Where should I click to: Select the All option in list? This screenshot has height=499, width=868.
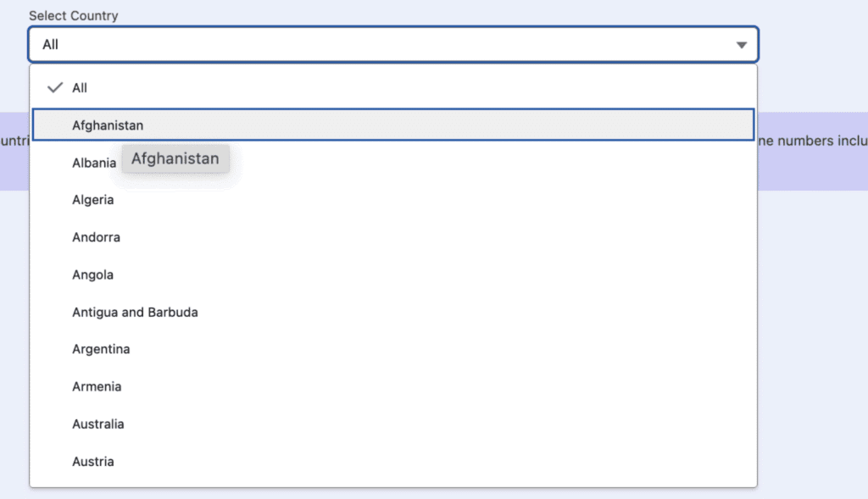80,88
